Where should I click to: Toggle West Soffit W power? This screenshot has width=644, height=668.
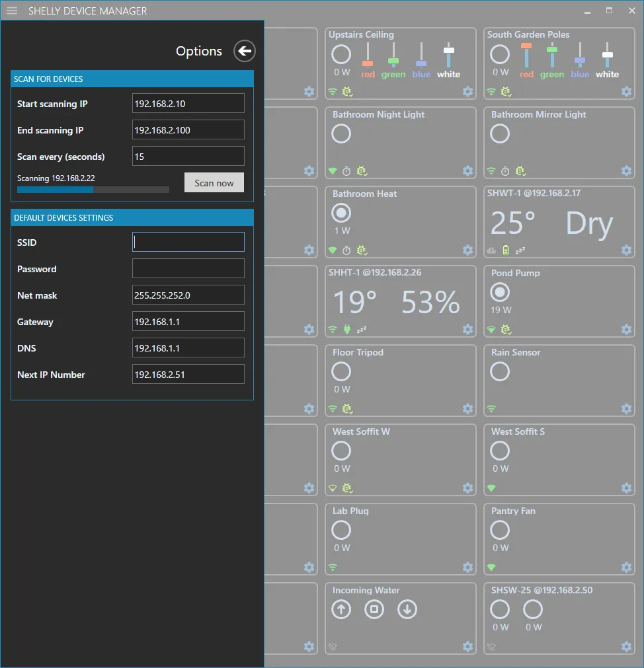pos(341,451)
